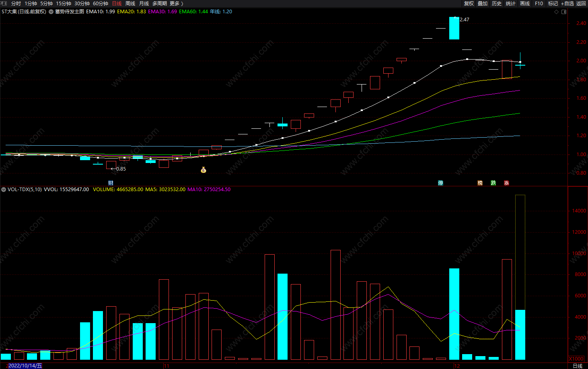
Task: Click the VOLUME: 4665285.00 value
Action: (118, 190)
